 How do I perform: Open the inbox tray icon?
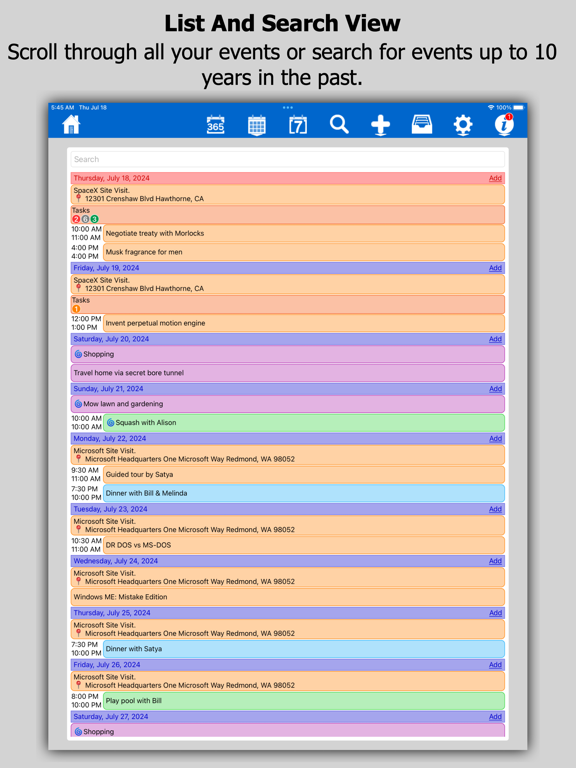coord(422,125)
